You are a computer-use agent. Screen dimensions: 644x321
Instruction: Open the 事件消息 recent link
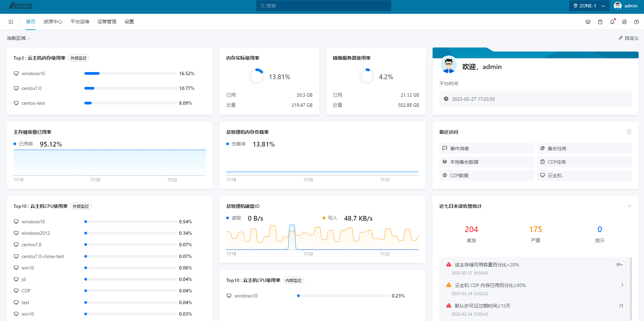487,149
